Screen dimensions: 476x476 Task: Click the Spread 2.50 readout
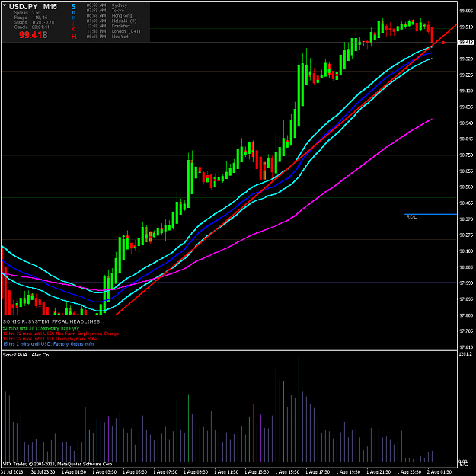point(27,13)
